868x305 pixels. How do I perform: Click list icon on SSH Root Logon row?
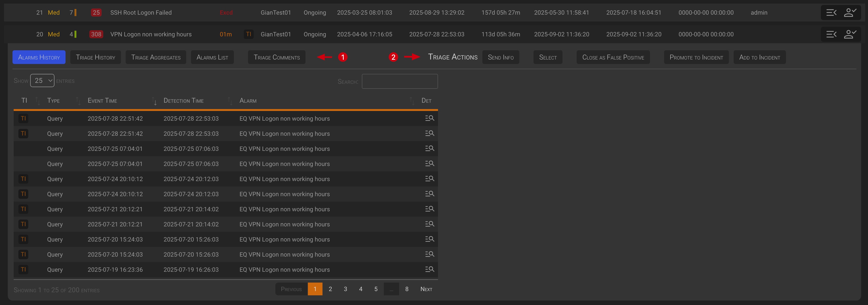pyautogui.click(x=831, y=13)
